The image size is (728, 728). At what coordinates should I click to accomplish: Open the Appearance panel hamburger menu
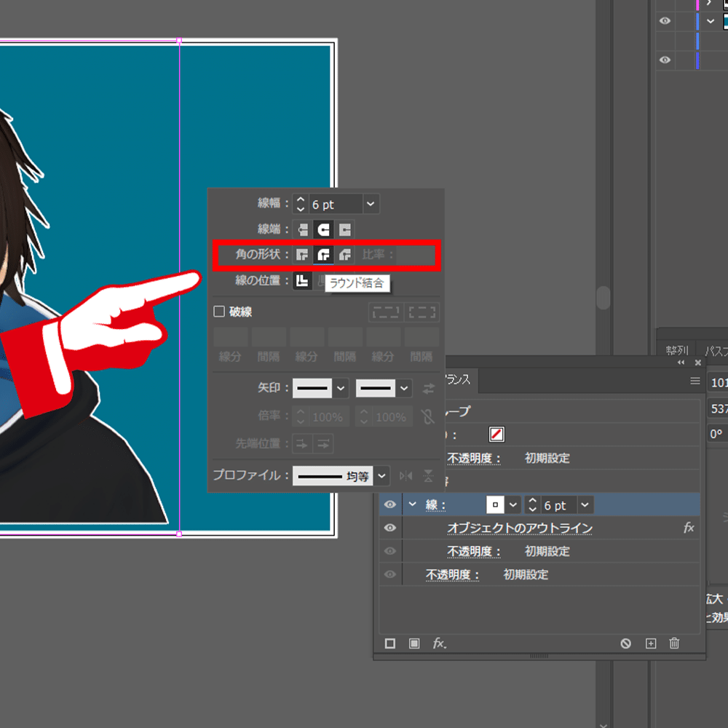(x=695, y=381)
